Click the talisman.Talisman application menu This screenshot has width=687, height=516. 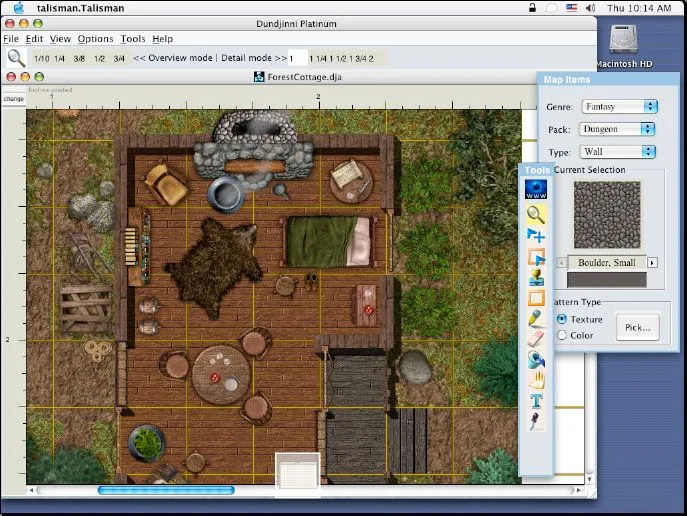point(80,8)
